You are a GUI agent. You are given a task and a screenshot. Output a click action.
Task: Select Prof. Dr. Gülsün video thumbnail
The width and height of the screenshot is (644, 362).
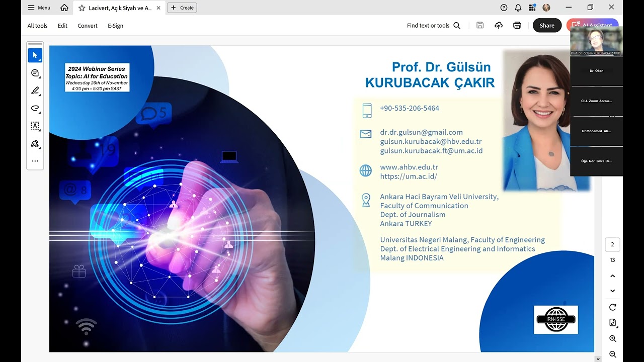(596, 41)
